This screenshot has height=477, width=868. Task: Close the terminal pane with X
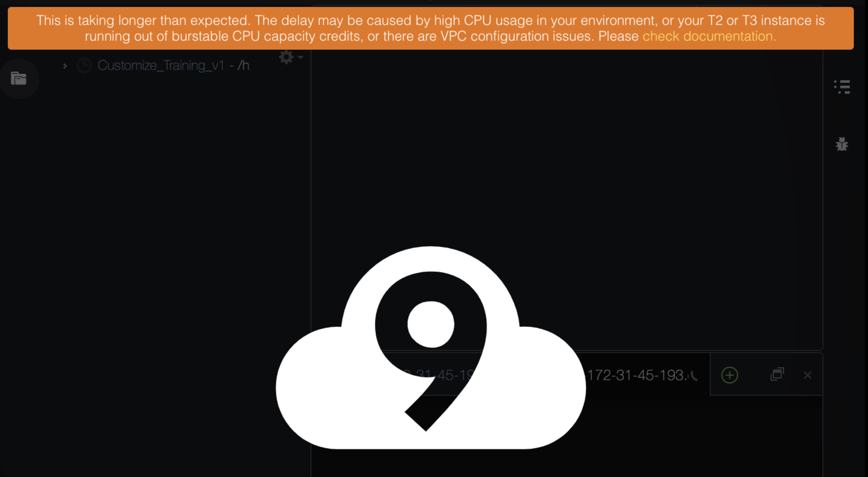[x=807, y=375]
